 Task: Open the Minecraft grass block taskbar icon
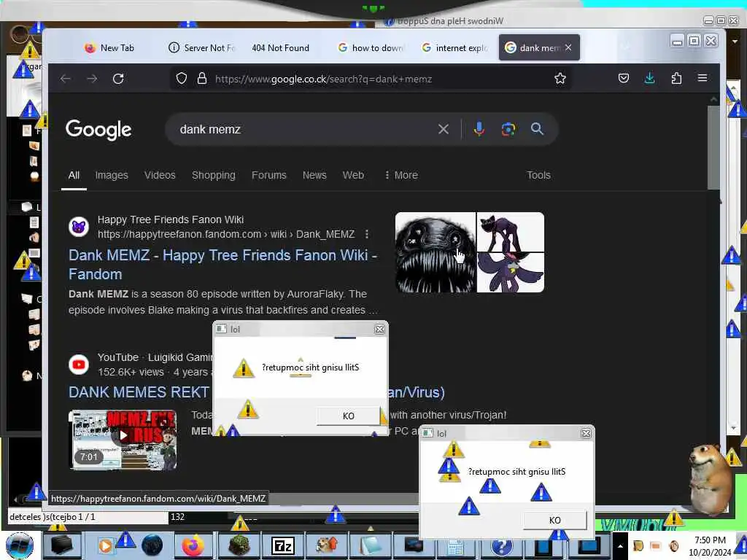coord(239,545)
